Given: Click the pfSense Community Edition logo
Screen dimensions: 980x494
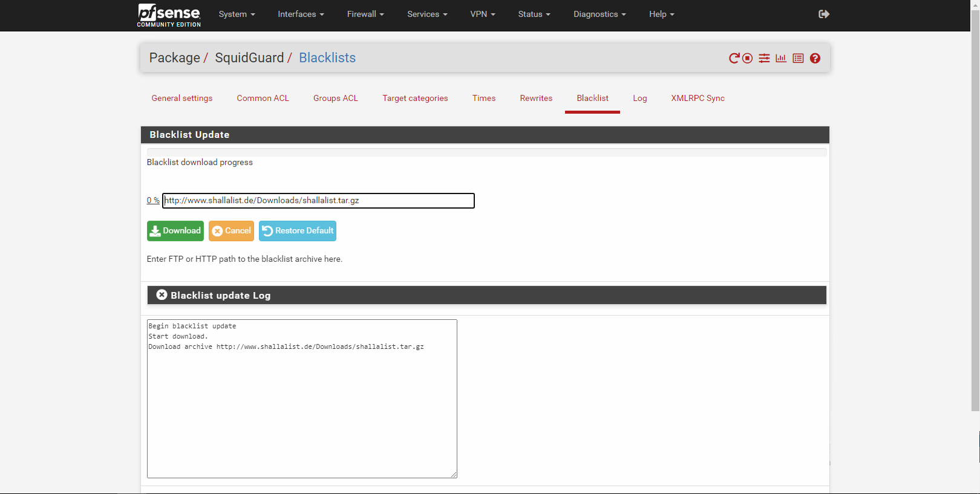Looking at the screenshot, I should point(169,15).
